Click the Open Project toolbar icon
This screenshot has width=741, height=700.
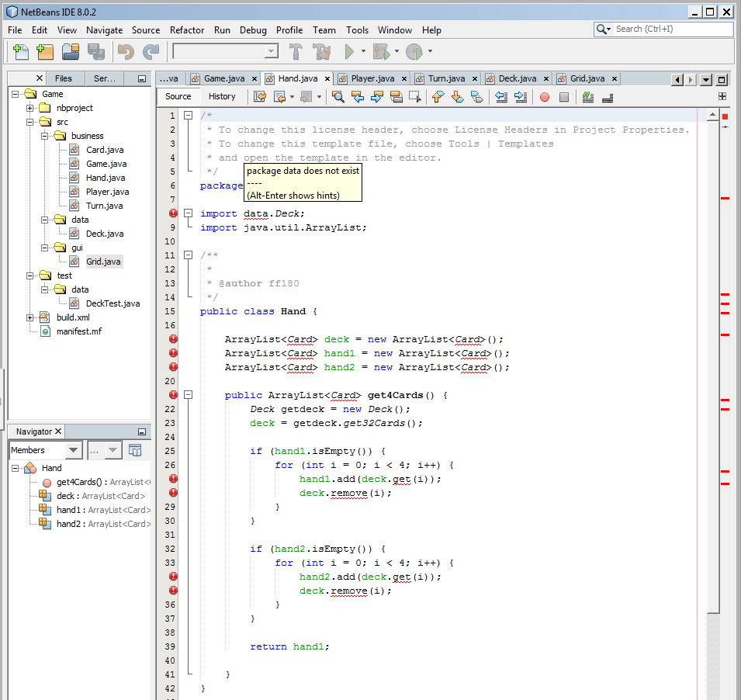click(x=71, y=52)
